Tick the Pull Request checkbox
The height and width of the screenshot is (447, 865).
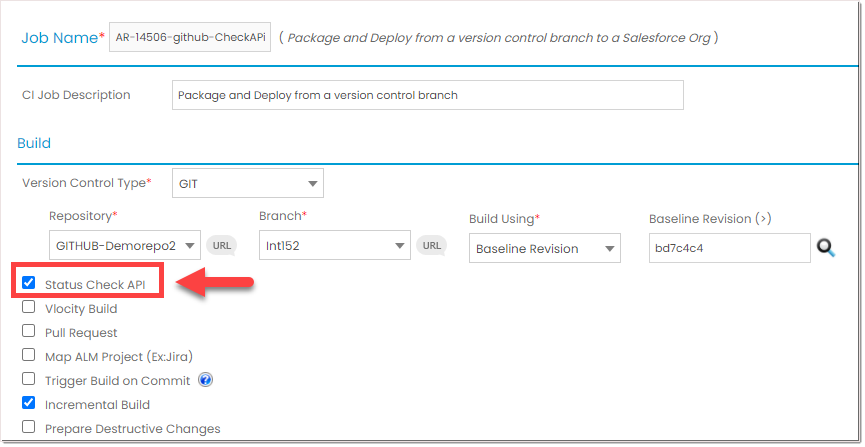[x=29, y=332]
